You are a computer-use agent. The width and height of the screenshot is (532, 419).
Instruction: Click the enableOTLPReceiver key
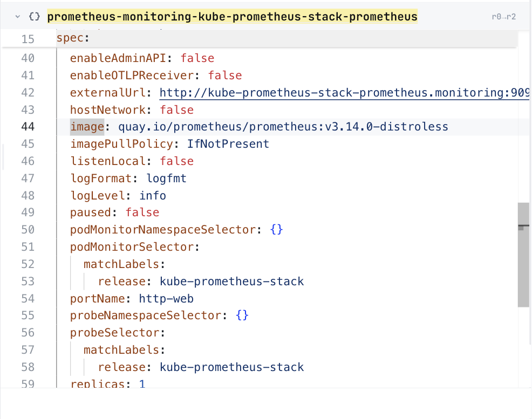tap(132, 75)
